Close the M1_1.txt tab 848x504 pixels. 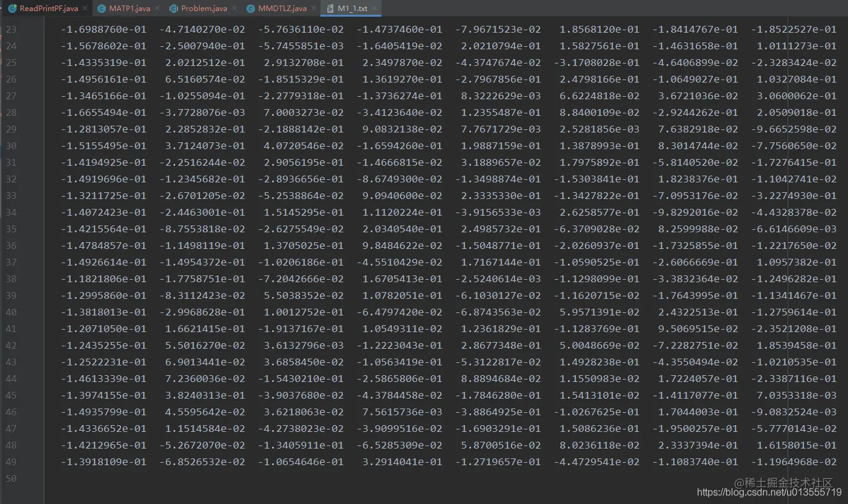pos(375,9)
